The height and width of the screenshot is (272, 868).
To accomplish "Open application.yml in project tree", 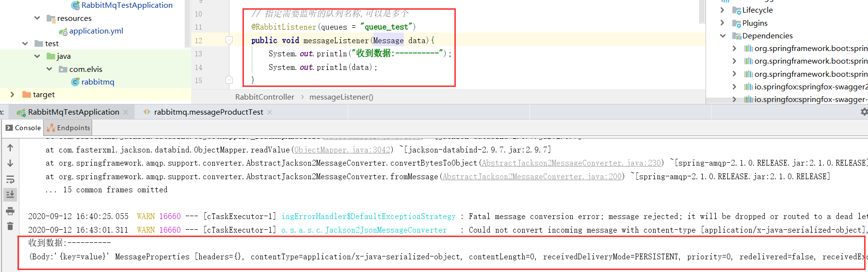I will coord(96,31).
